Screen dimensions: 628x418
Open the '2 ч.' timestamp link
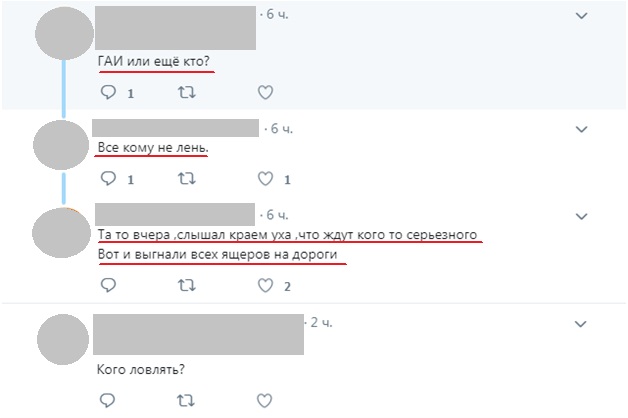321,322
